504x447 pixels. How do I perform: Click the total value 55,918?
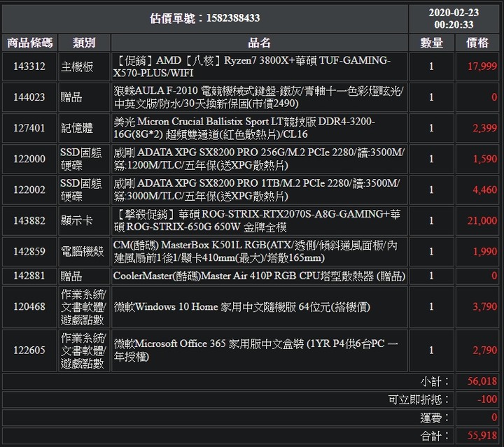(482, 435)
